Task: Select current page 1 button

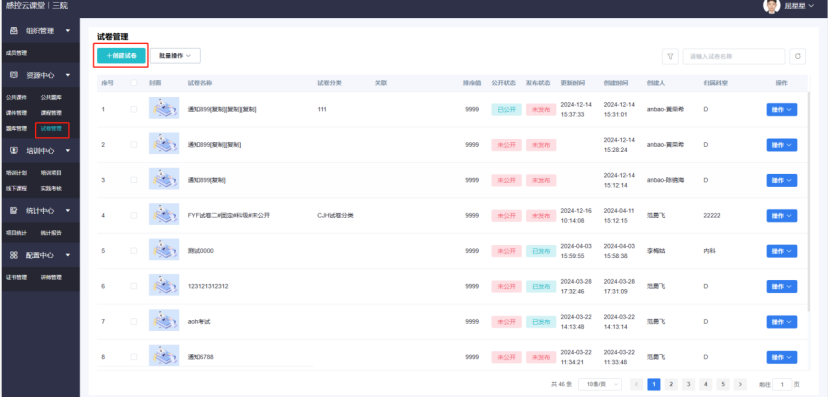Action: point(654,384)
